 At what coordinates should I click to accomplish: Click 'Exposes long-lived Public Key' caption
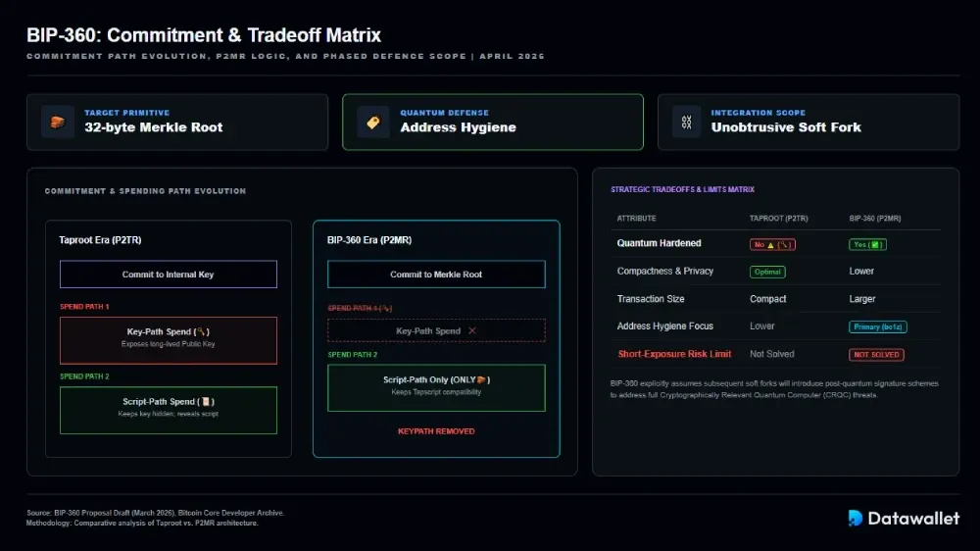[x=169, y=344]
